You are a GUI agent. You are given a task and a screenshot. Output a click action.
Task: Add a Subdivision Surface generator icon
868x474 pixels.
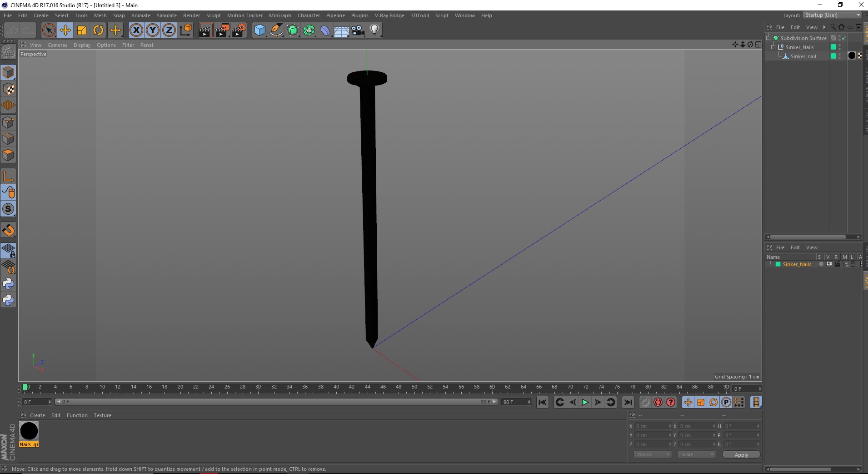click(x=293, y=30)
